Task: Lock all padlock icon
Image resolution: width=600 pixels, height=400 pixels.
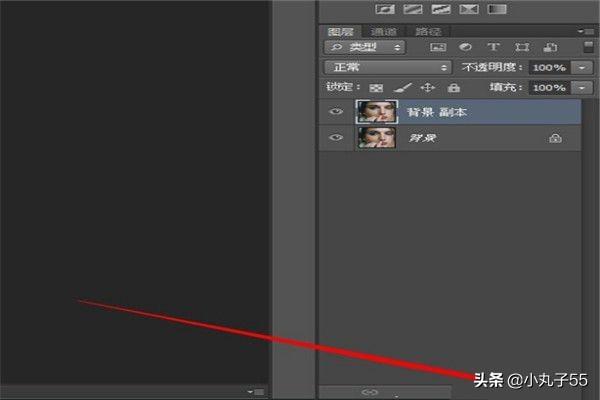Action: point(453,88)
